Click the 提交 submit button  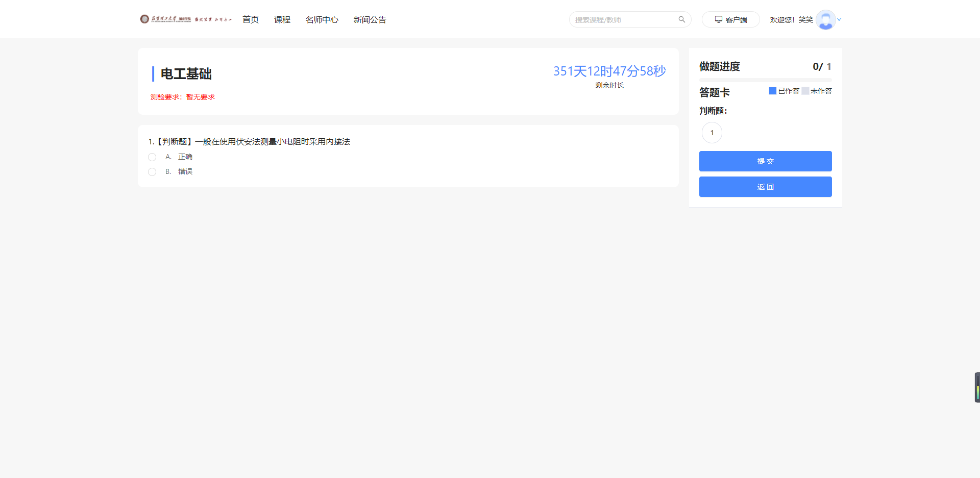click(765, 161)
